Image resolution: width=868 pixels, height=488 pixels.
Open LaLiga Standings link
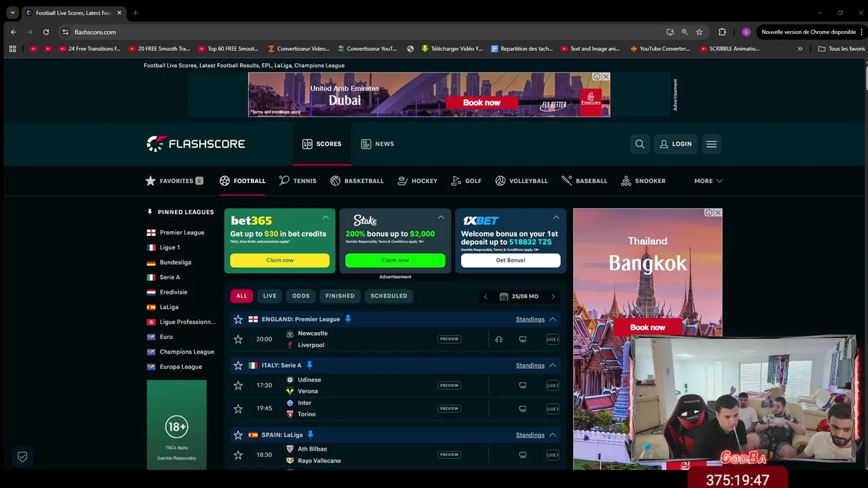point(530,435)
